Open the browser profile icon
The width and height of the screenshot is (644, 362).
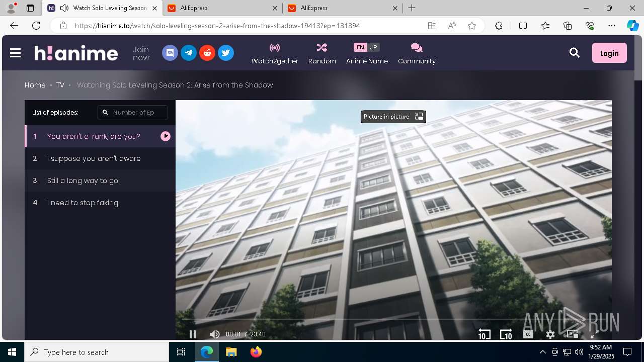tap(11, 8)
